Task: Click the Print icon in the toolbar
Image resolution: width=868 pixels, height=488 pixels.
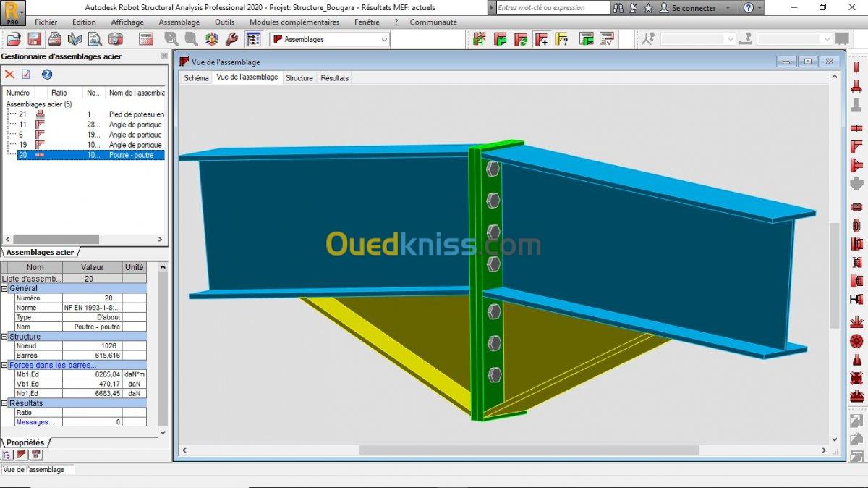Action: tap(55, 39)
